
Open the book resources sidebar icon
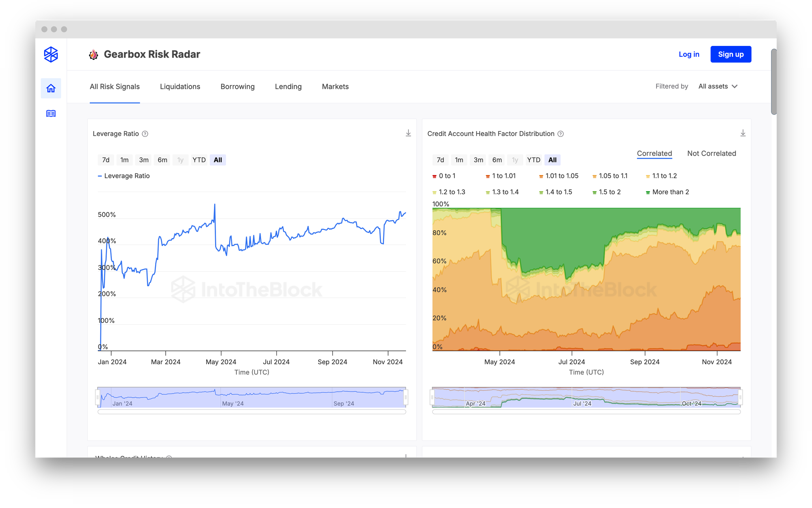click(51, 113)
